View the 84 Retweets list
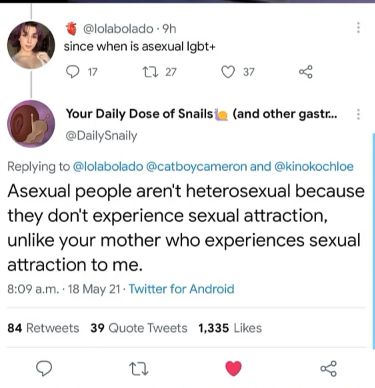 (43, 328)
